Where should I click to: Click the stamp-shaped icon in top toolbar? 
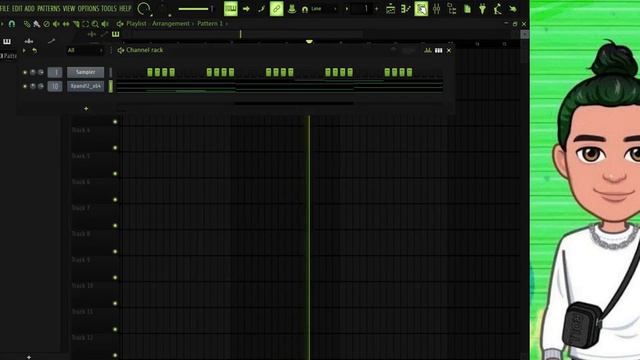pos(292,9)
